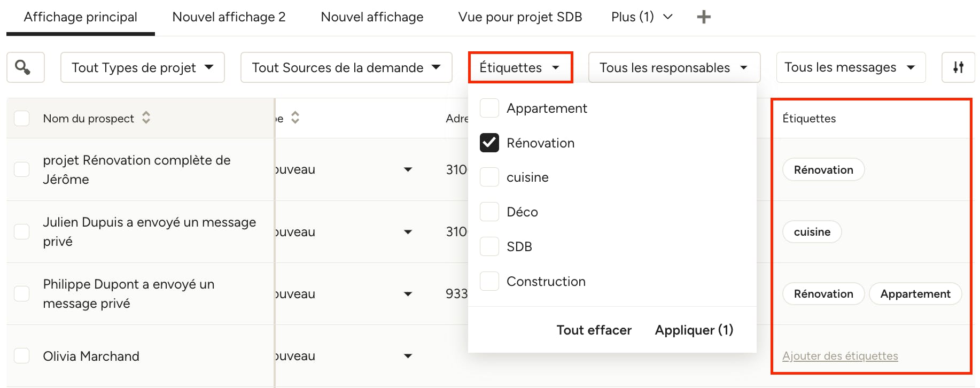Sort by Nom du prospect arrows

coord(146,118)
